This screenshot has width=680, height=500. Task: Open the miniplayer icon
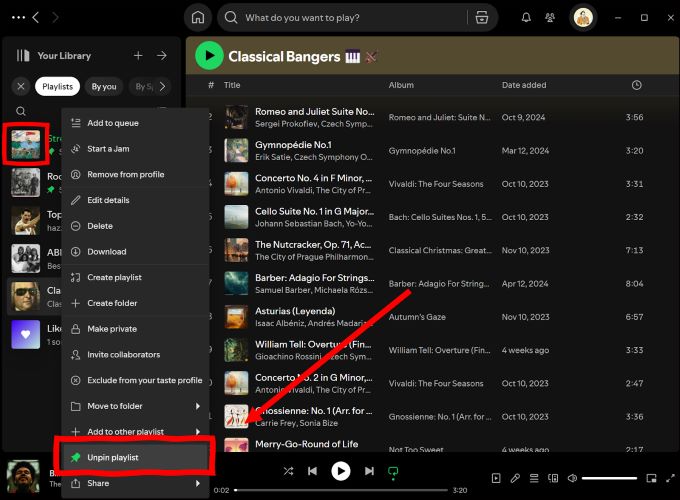pos(651,478)
